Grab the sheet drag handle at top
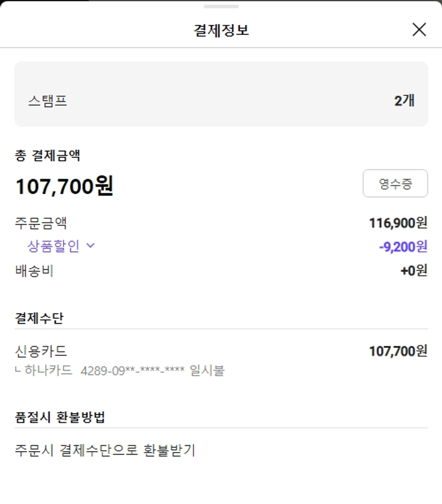The width and height of the screenshot is (442, 504). point(221,6)
